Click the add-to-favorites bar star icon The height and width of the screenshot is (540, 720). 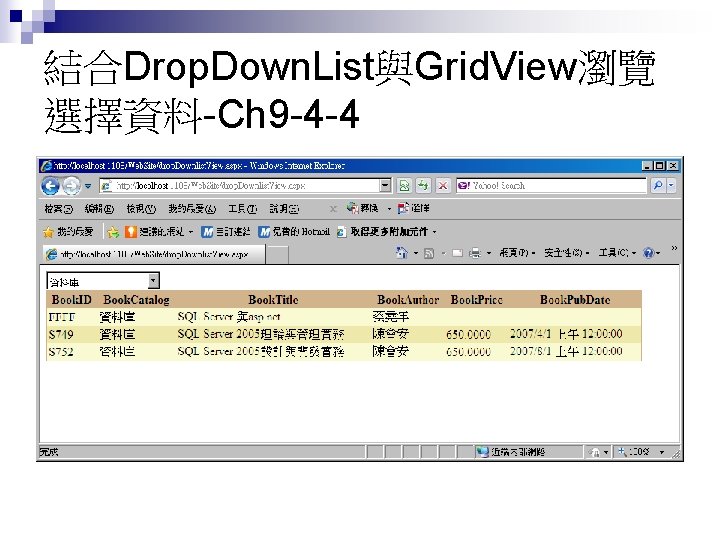click(x=113, y=232)
